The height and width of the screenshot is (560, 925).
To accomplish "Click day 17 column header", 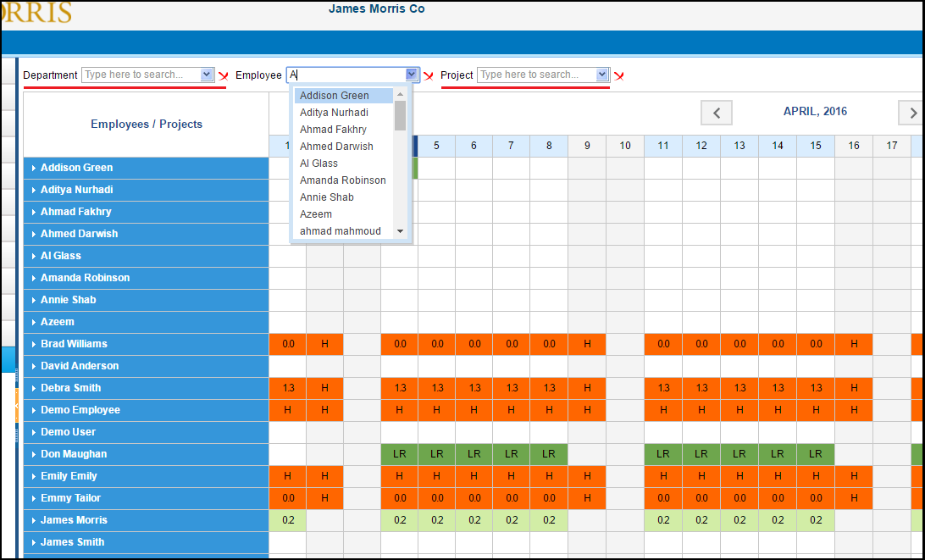I will coord(892,146).
